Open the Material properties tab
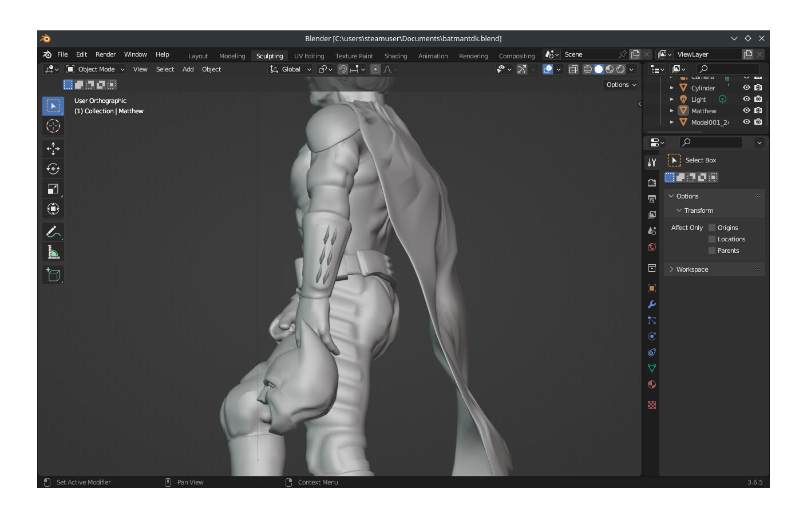This screenshot has width=807, height=532. click(652, 384)
